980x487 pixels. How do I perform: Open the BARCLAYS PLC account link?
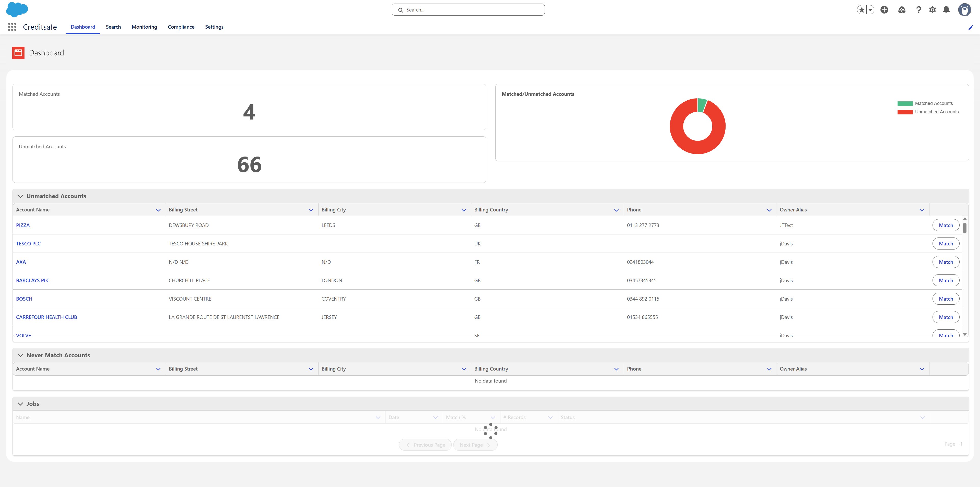[33, 280]
